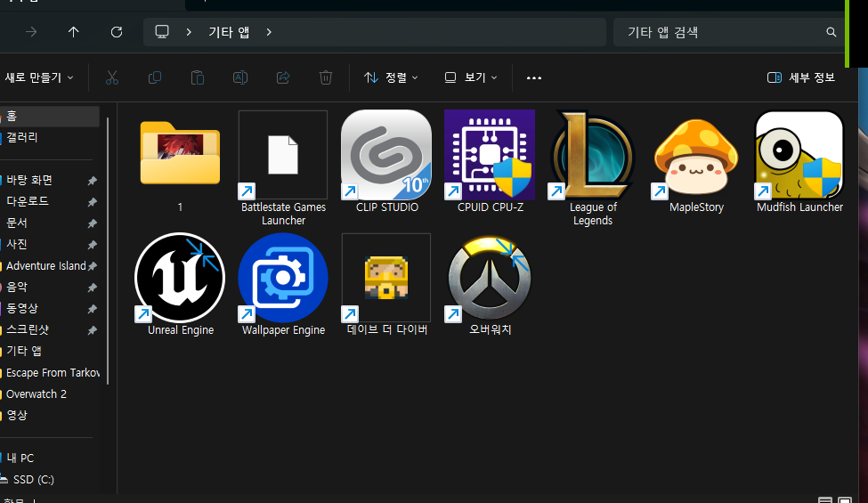Select the 오버워치 shortcut icon
This screenshot has width=868, height=503.
[x=490, y=278]
